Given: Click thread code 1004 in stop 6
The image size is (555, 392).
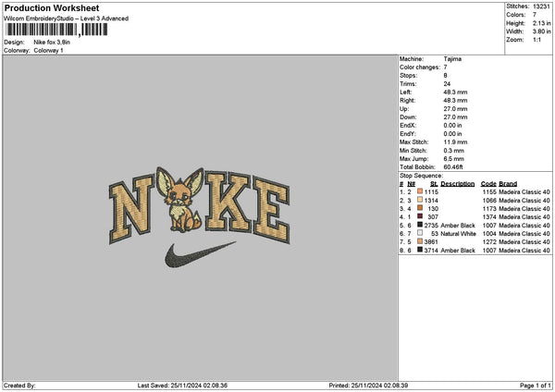Looking at the screenshot, I should [x=489, y=234].
